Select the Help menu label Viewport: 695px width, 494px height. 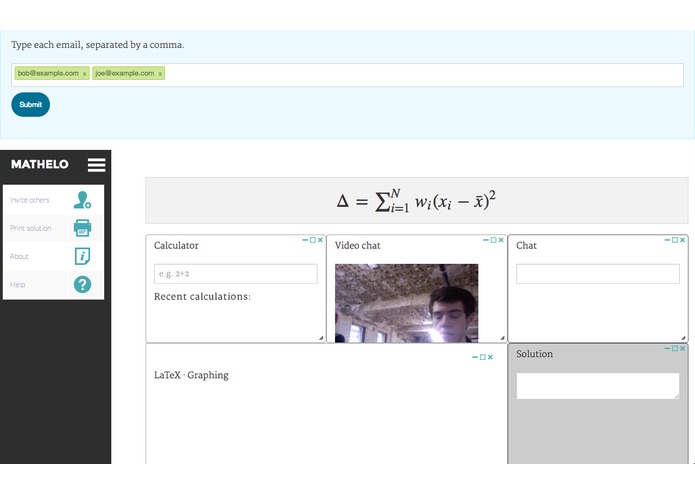[18, 284]
